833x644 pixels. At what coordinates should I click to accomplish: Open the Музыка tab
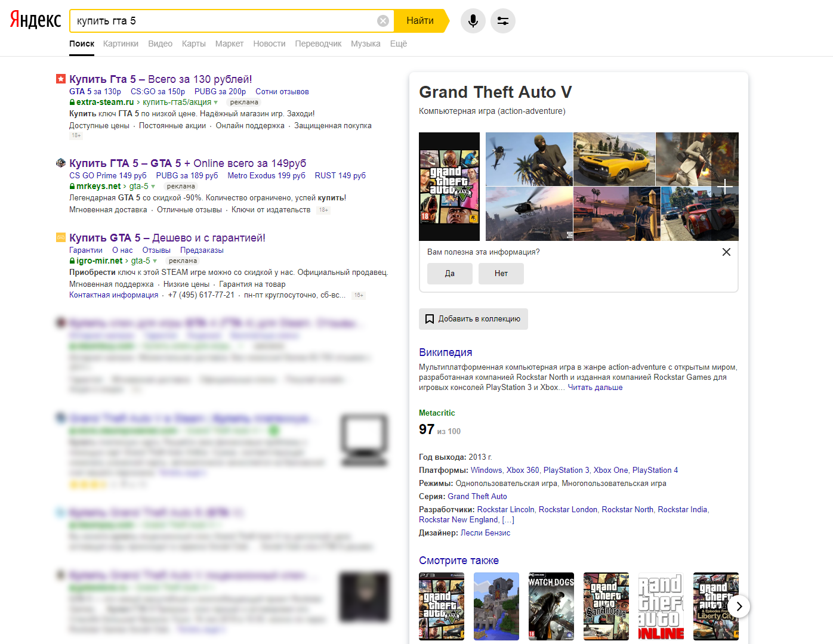click(x=366, y=44)
